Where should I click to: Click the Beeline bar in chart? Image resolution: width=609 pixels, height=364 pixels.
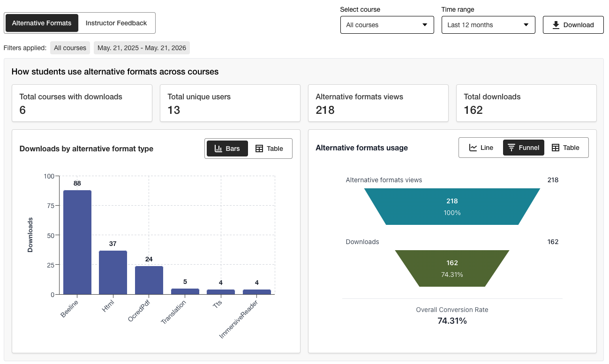77,242
